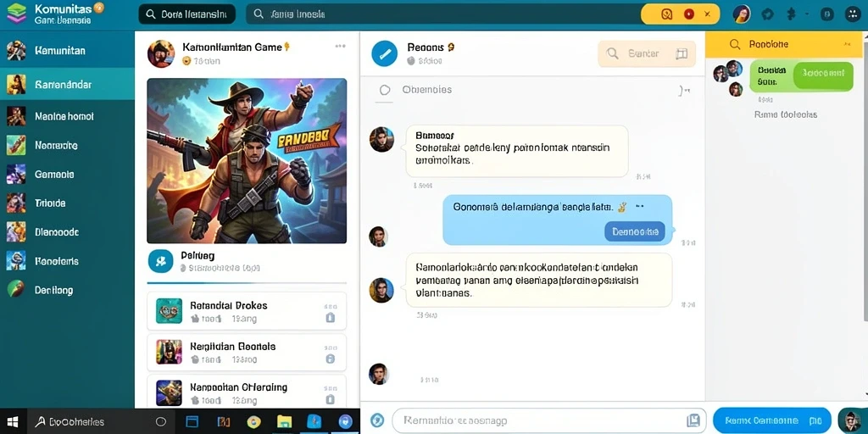Click avatar beside the blue message bubble
Viewport: 868px width, 434px height.
[x=378, y=236]
